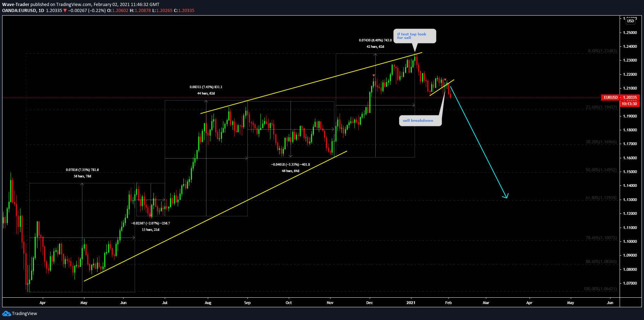Click the 2021 label on time axis
The width and height of the screenshot is (644, 320).
411,303
